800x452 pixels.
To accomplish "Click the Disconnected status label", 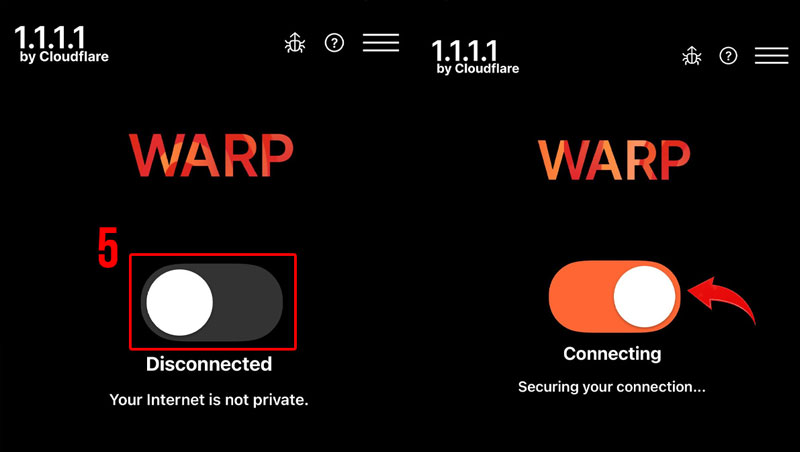I will [209, 364].
